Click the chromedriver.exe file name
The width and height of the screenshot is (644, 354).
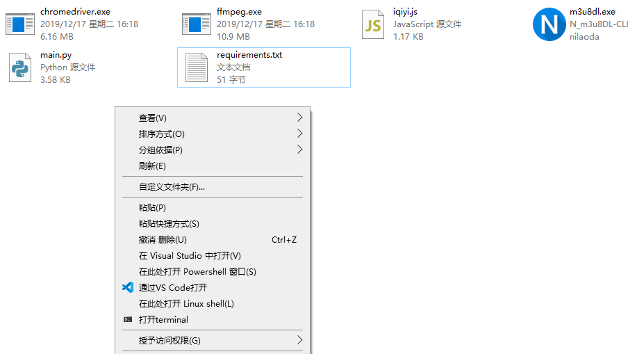click(75, 12)
